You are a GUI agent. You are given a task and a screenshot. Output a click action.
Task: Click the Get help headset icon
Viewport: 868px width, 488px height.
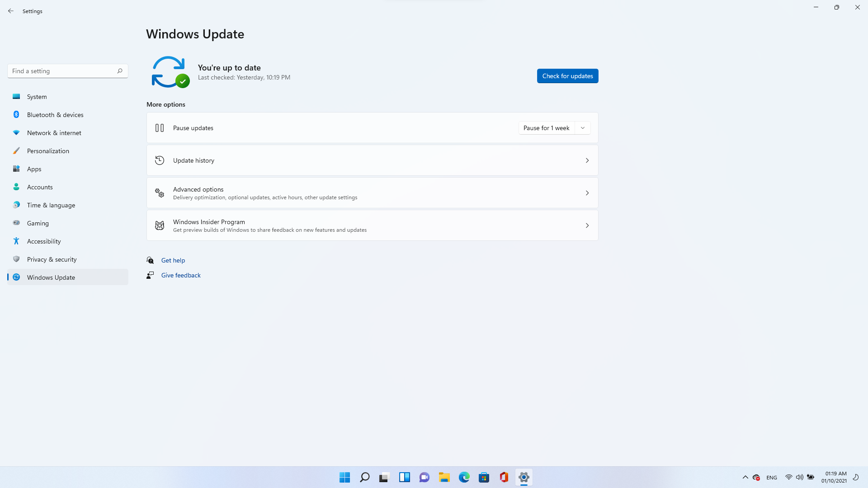(x=150, y=260)
